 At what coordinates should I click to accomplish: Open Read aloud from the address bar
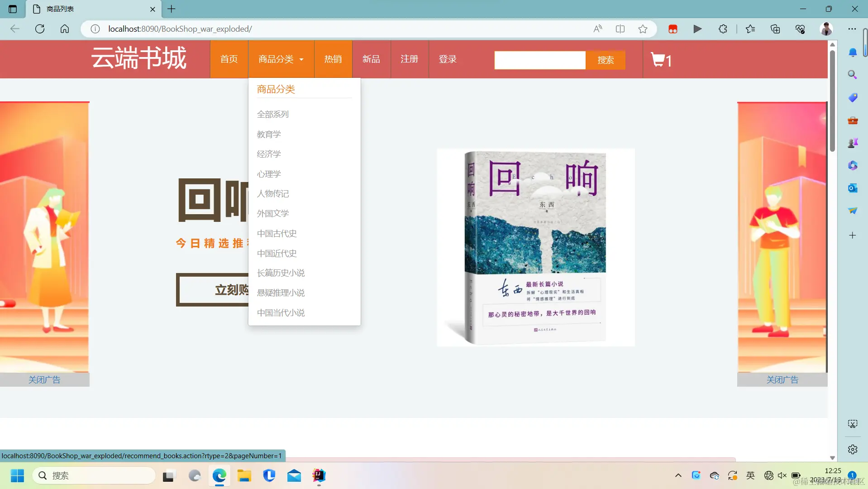[598, 29]
